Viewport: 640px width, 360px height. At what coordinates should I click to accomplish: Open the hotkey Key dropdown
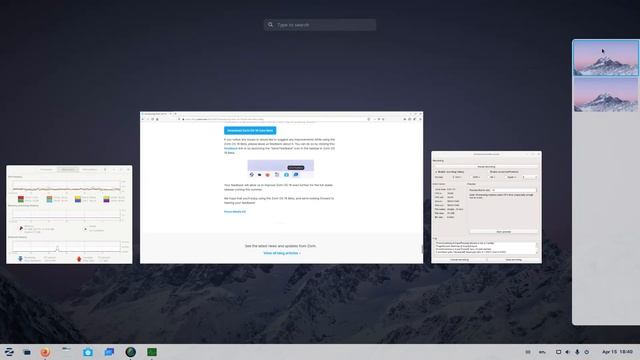coord(530,177)
